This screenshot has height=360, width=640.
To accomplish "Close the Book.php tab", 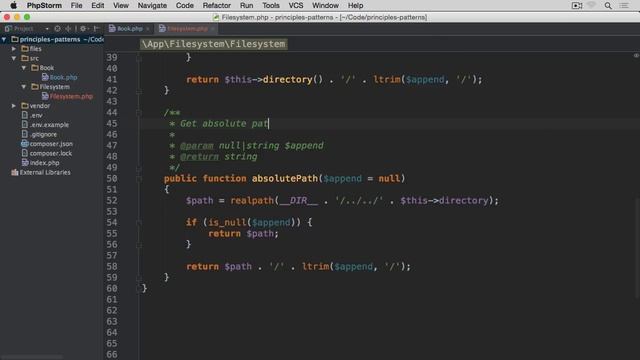I will (147, 29).
